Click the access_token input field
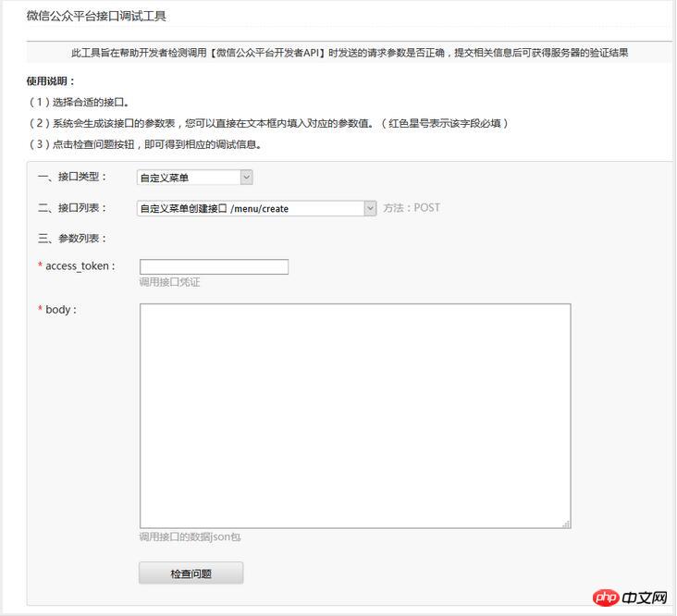Image resolution: width=677 pixels, height=616 pixels. pos(214,266)
